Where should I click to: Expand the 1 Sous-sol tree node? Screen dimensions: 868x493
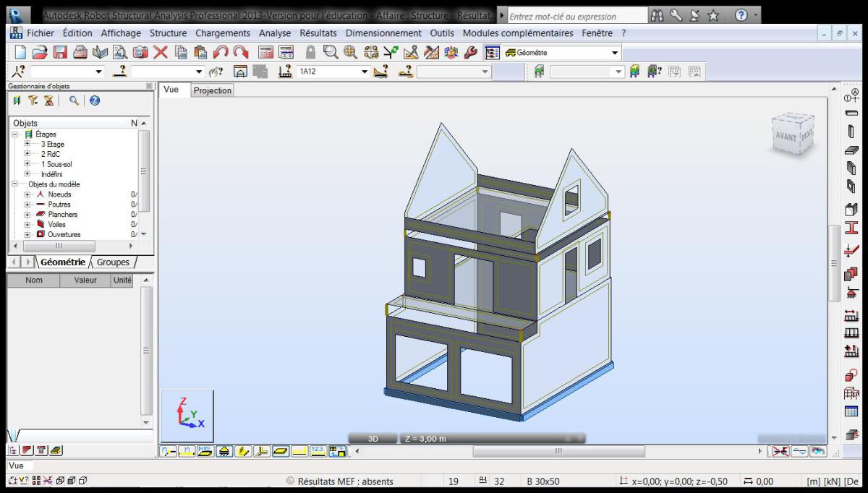pyautogui.click(x=27, y=164)
